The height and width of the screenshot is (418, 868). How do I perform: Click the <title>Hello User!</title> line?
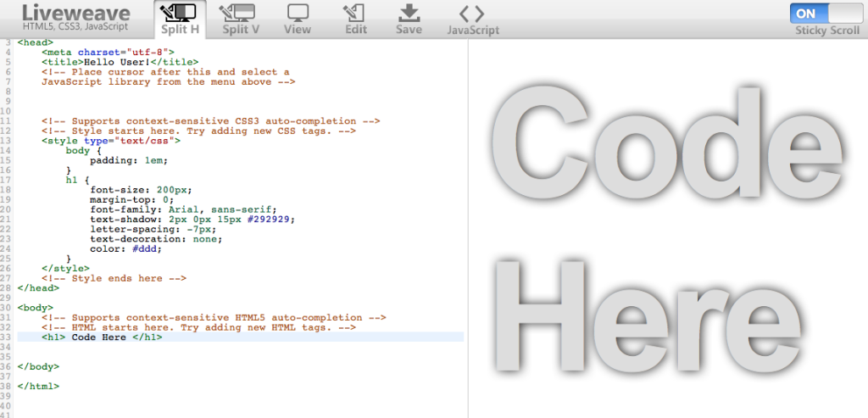[120, 62]
